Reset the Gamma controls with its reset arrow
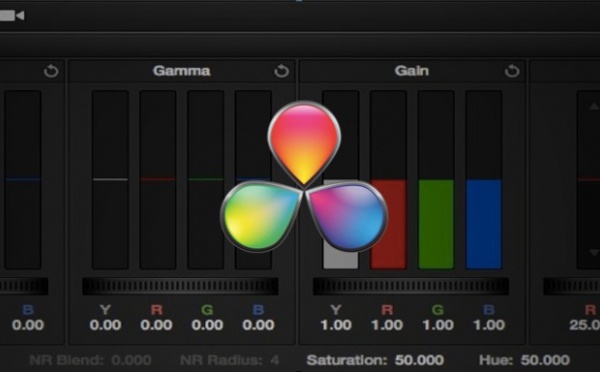 click(281, 71)
